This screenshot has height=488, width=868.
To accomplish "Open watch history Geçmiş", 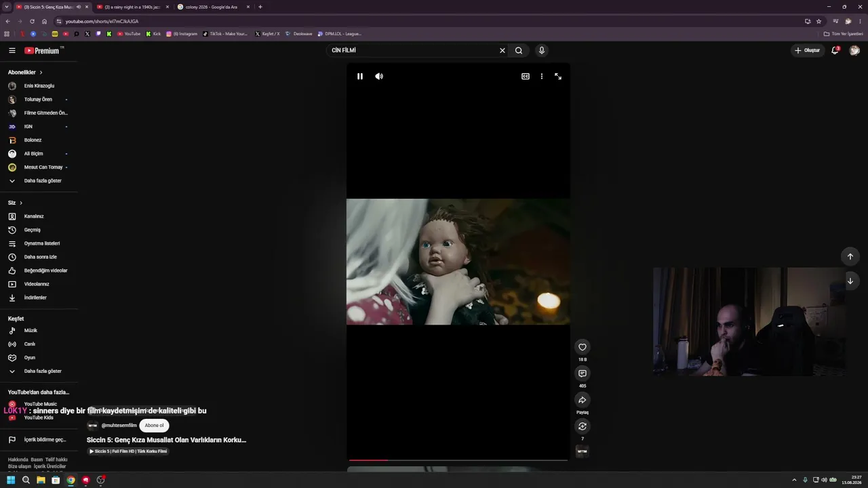I will click(x=39, y=230).
